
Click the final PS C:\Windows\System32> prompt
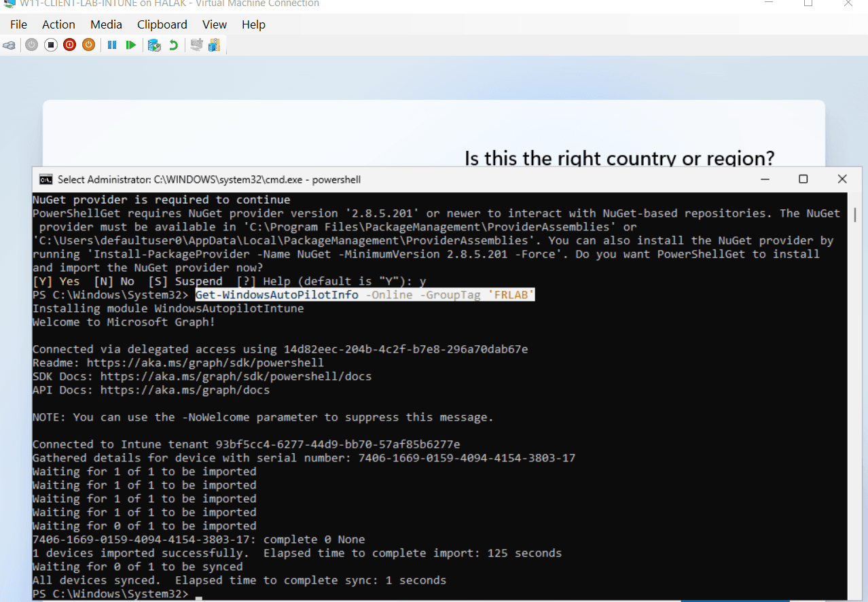click(x=110, y=594)
